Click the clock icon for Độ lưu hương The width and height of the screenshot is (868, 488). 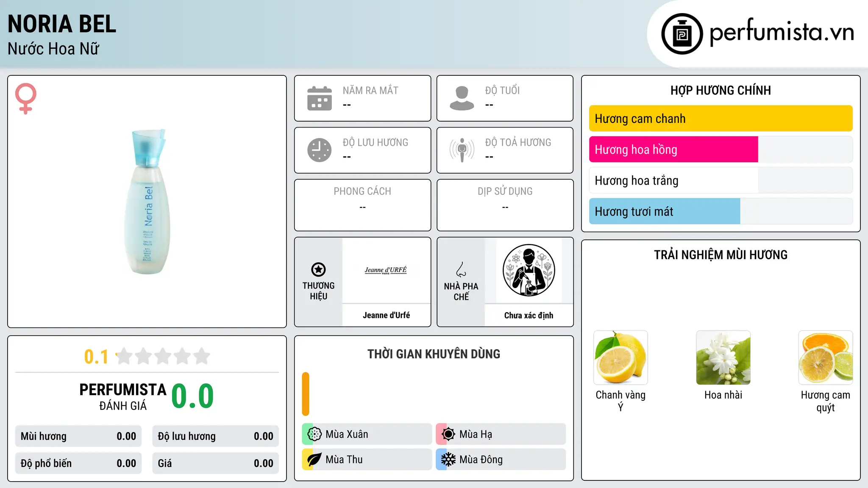(320, 150)
